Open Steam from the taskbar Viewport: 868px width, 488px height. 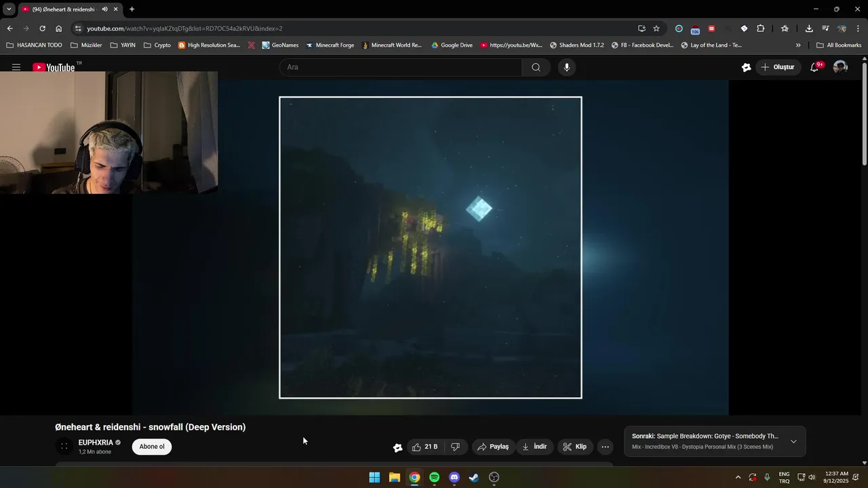pos(474,477)
